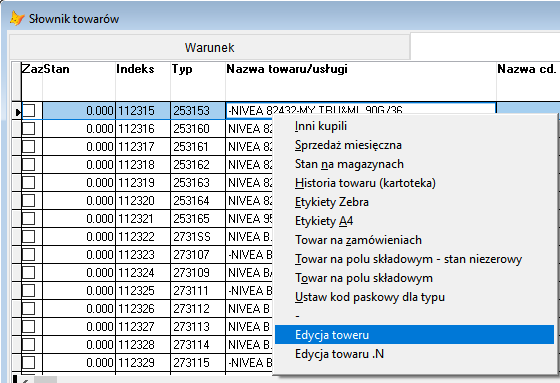Choose Etykiety A4 menu entry
The height and width of the screenshot is (383, 560).
[414, 221]
